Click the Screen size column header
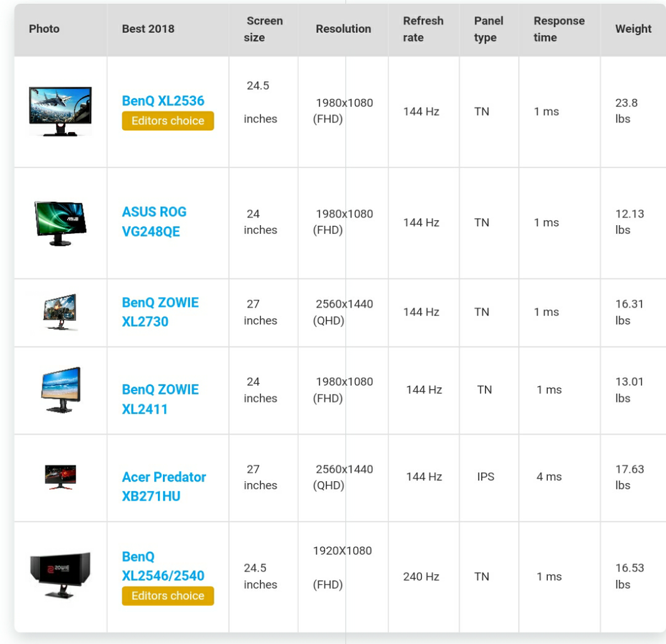The image size is (666, 644). (x=264, y=29)
